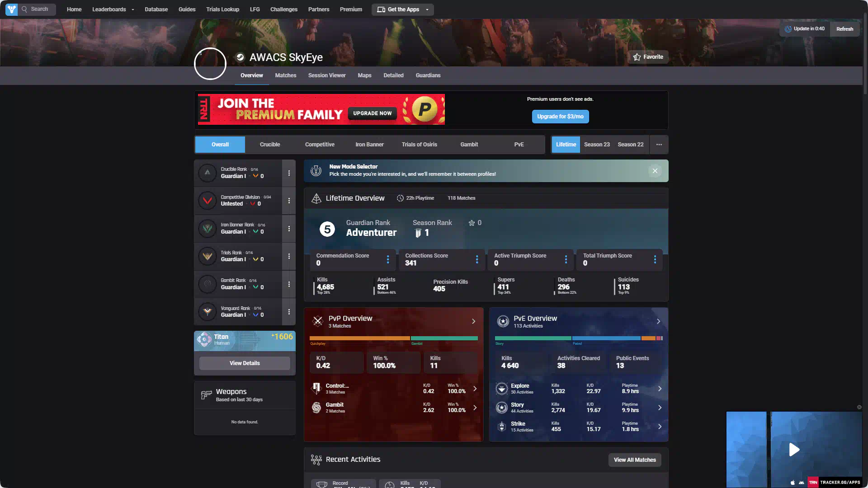Select the Trials of Osiris tab
Screen dimensions: 868x488
420,145
